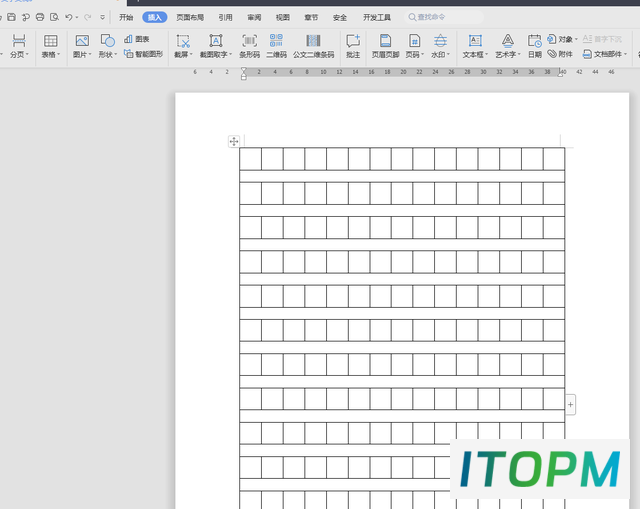
Task: Click the right indent marker on ruler
Action: (560, 72)
